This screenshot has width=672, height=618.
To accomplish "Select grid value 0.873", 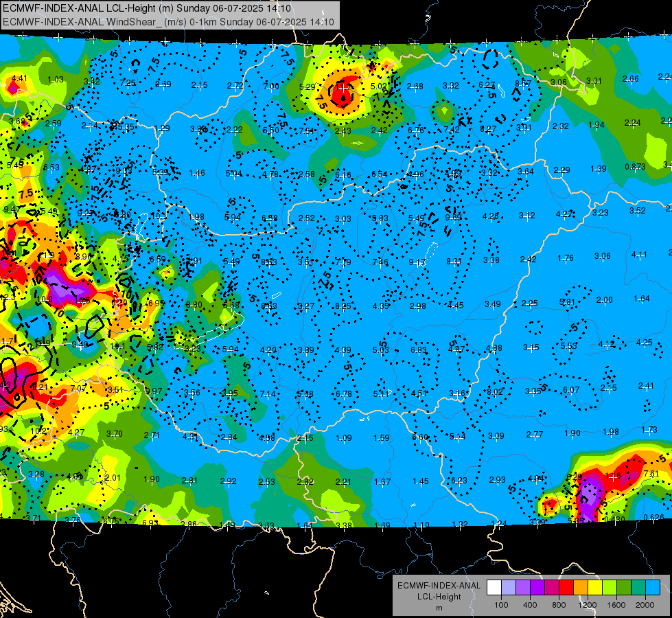I will (635, 166).
